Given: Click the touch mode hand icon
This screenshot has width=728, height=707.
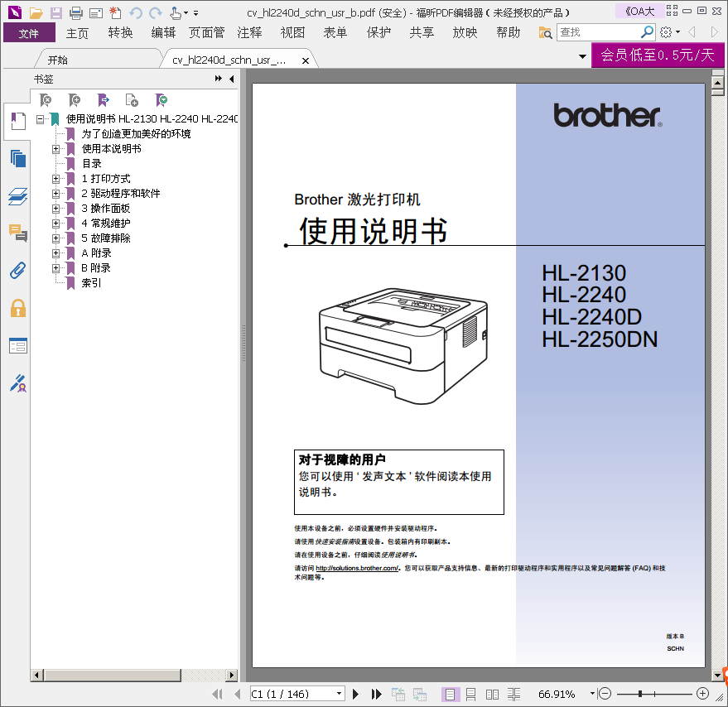Looking at the screenshot, I should (x=176, y=13).
